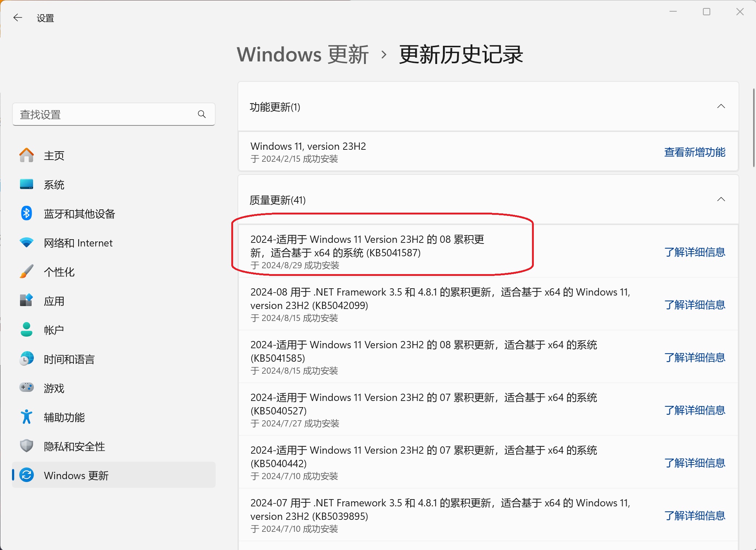This screenshot has height=550, width=756.
Task: Click the 游戏 gamepad icon
Action: [26, 388]
